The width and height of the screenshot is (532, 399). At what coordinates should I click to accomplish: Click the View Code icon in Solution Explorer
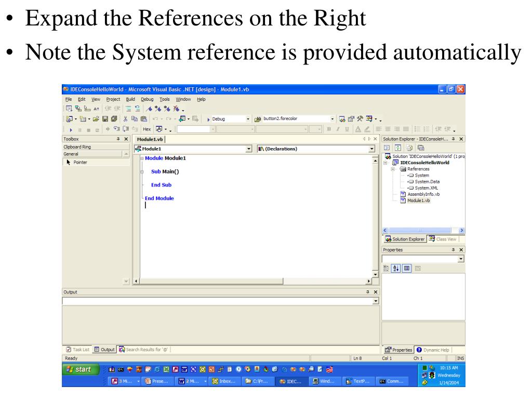[x=387, y=148]
